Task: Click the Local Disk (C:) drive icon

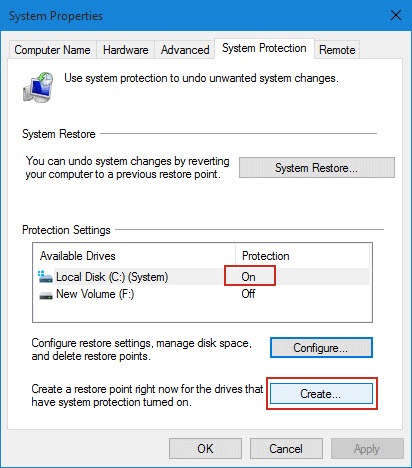Action: coord(45,277)
